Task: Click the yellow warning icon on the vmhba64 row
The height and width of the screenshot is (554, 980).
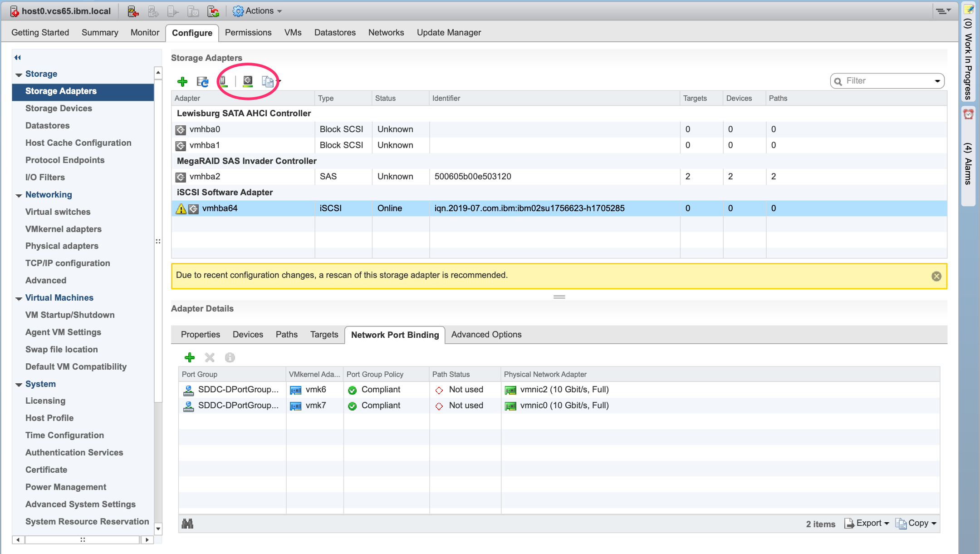Action: 181,209
